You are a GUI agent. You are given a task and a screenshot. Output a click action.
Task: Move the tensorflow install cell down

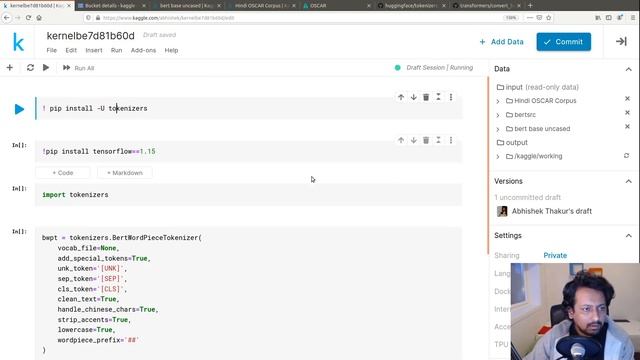413,140
